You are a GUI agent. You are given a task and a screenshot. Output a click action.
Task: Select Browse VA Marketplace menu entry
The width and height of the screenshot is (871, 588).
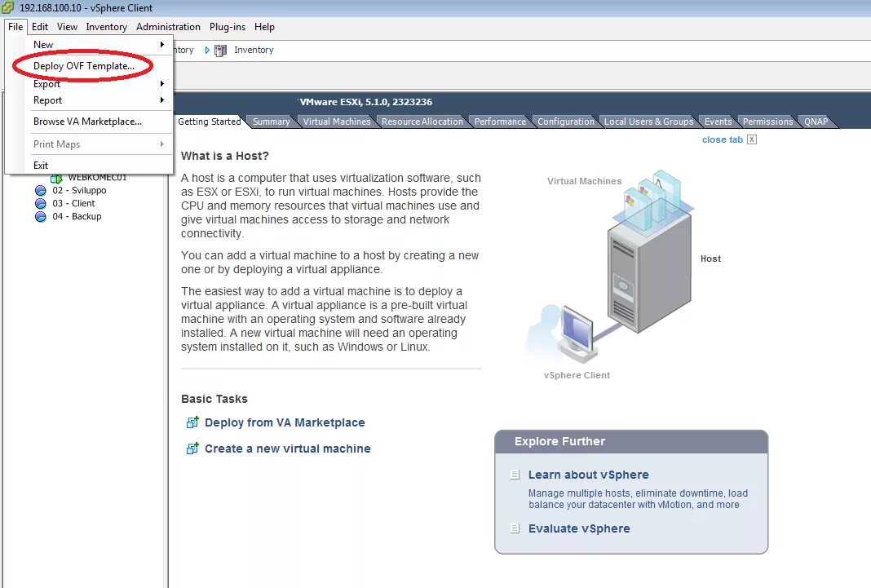click(89, 122)
